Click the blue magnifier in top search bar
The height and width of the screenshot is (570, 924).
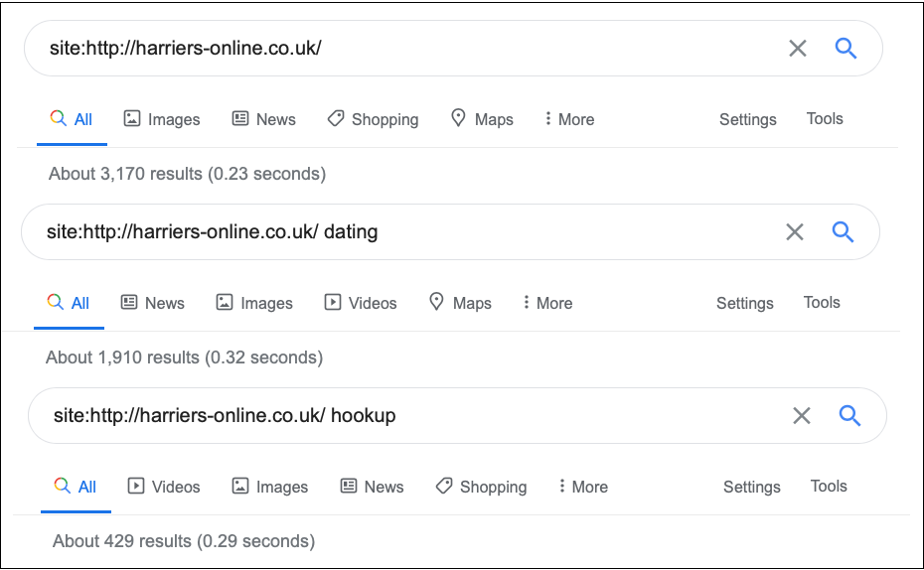point(846,49)
